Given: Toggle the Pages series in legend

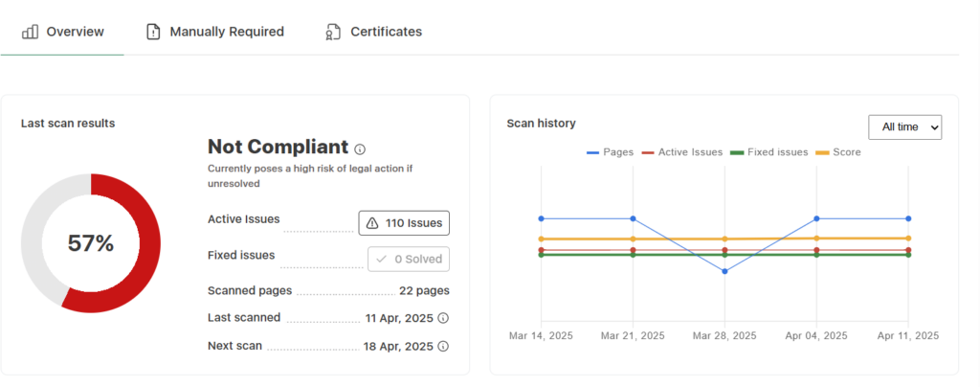Looking at the screenshot, I should pyautogui.click(x=611, y=152).
